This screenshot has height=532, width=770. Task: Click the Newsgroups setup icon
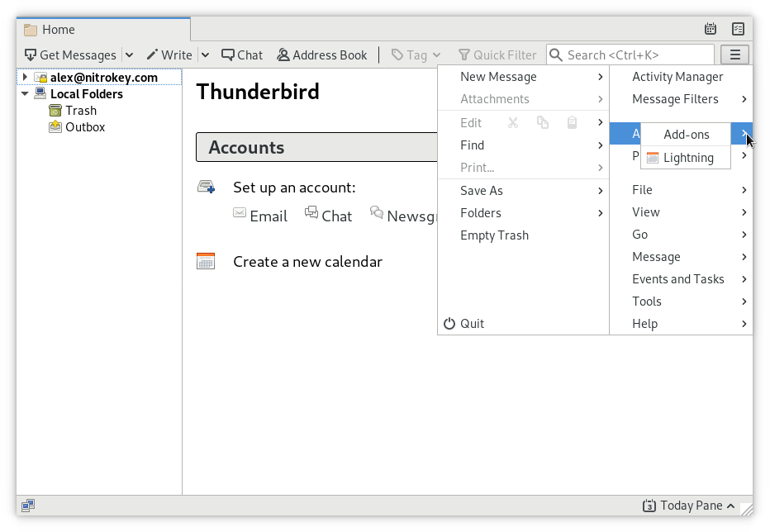point(377,211)
